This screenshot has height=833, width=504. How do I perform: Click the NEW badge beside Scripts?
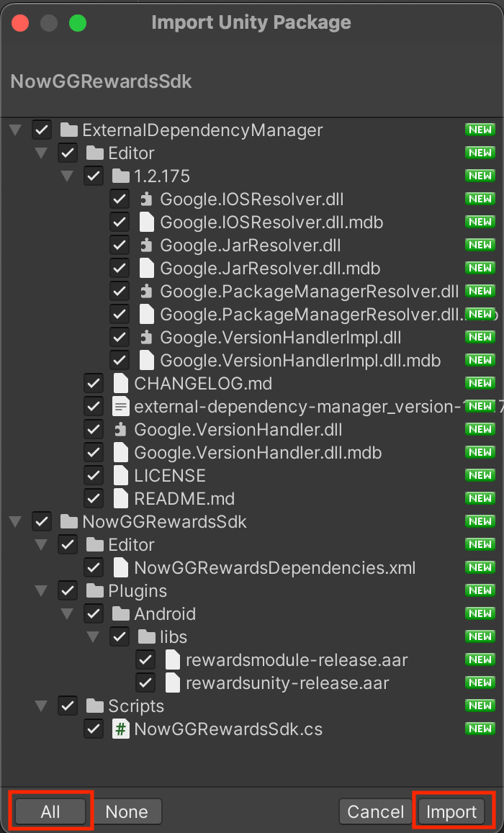(480, 706)
